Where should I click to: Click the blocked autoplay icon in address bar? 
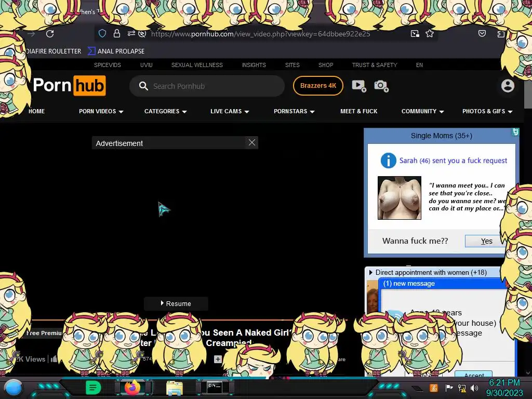(x=142, y=33)
